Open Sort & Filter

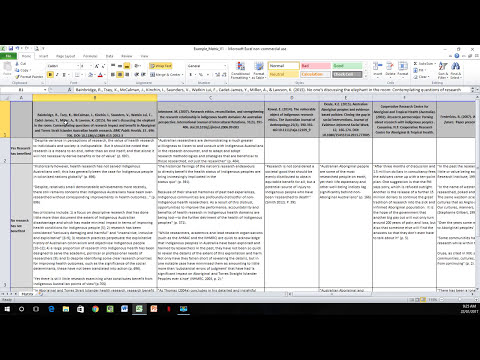click(443, 70)
